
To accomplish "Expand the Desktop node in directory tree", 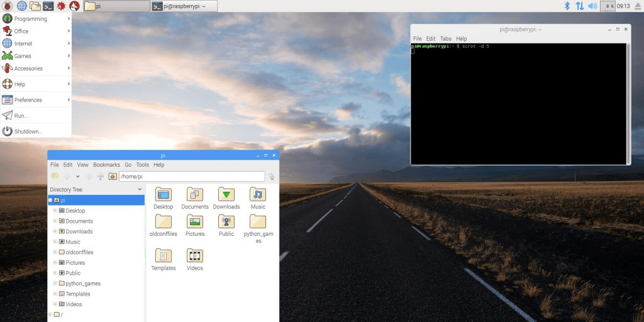I will pyautogui.click(x=55, y=211).
